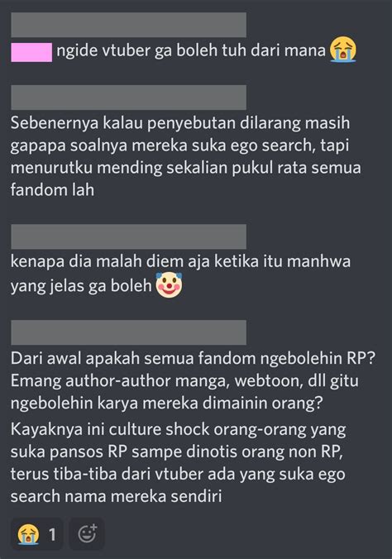Viewport: 392px width, 559px height.
Task: Open the fourth message's redacted username bar
Action: [x=128, y=332]
